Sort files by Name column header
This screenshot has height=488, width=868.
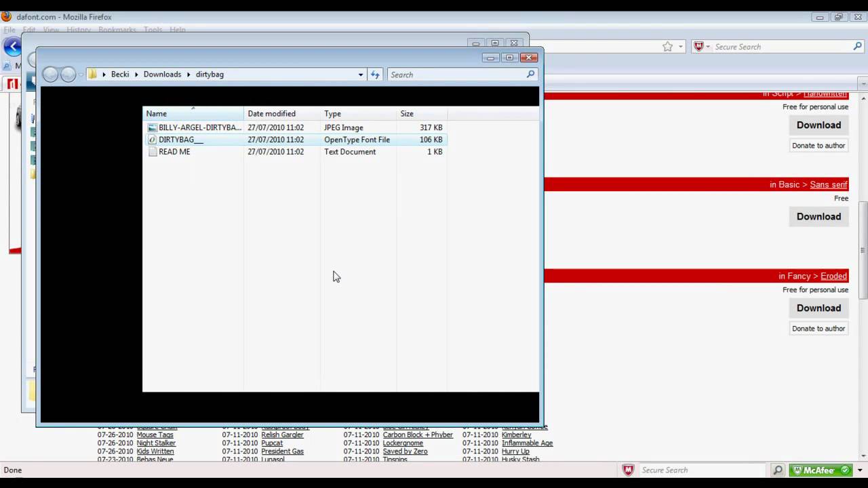[193, 113]
